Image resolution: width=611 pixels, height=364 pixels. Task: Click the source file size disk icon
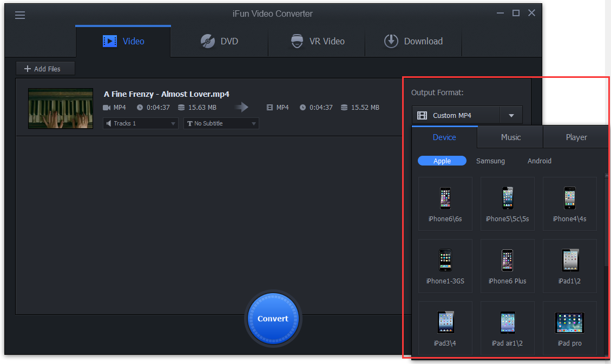click(x=181, y=108)
